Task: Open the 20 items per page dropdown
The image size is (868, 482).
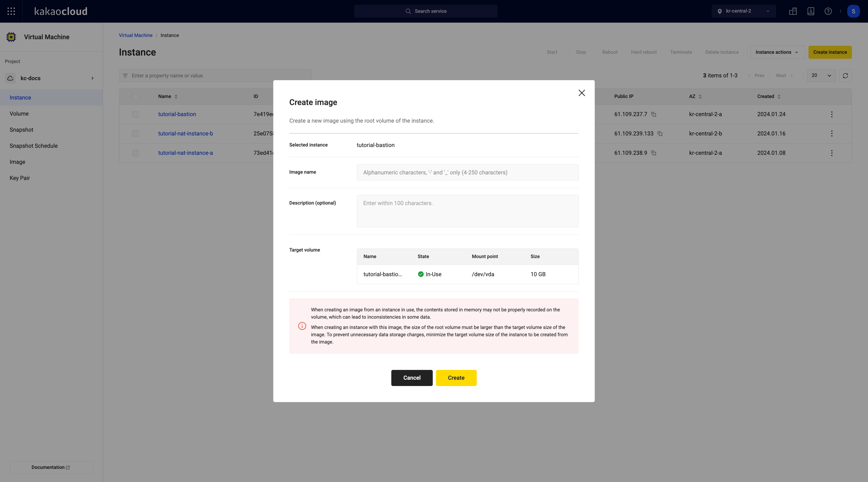Action: click(821, 76)
